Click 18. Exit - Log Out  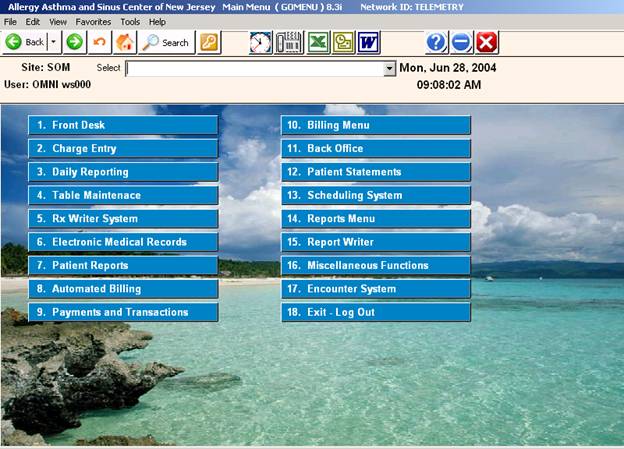[x=375, y=312]
